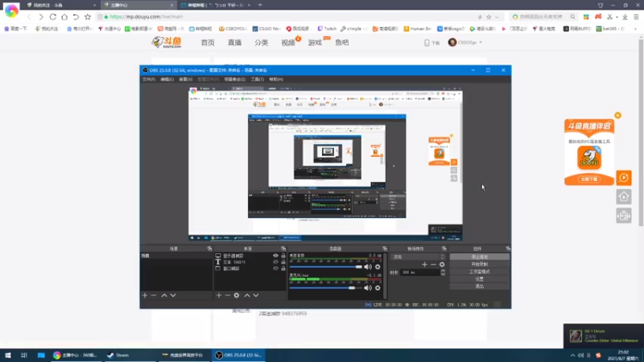The width and height of the screenshot is (644, 362).
Task: Click the Windows Start button
Action: [x=8, y=355]
